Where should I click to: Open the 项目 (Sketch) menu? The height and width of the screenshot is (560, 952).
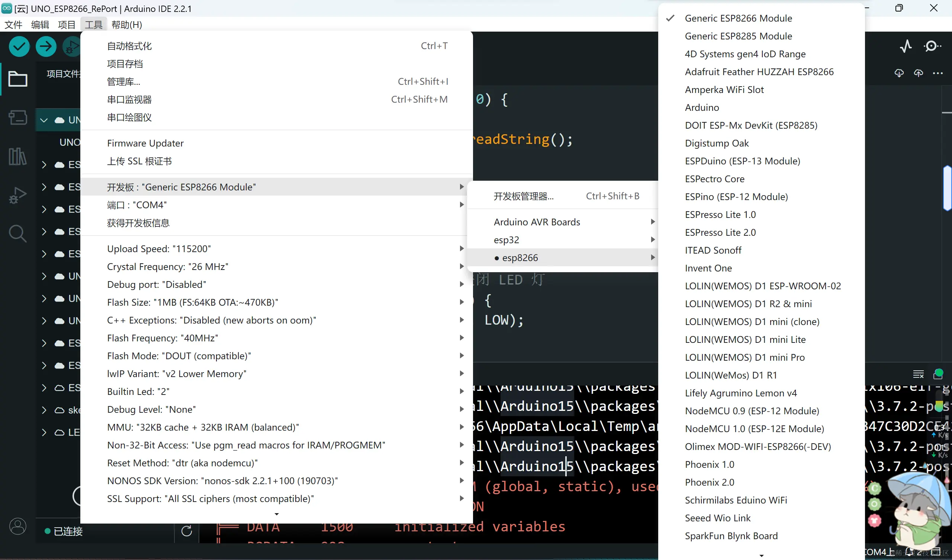point(67,25)
